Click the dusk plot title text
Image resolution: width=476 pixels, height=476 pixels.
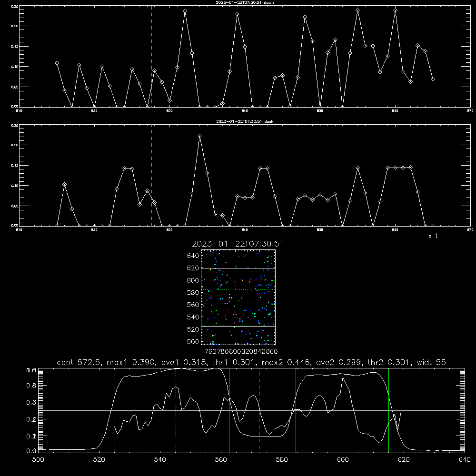[x=245, y=121]
